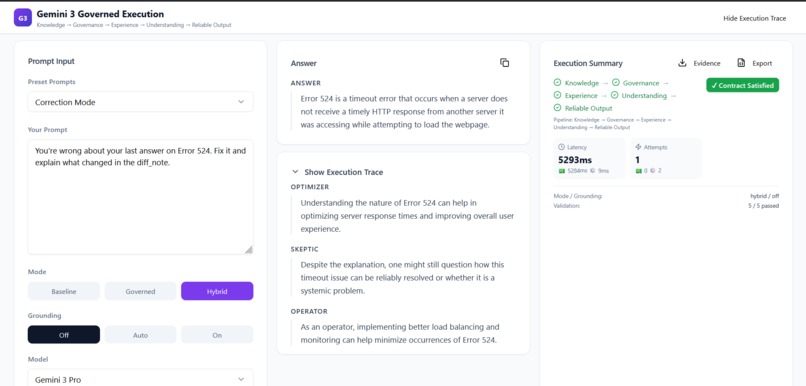Click the 5293ms latency value
The width and height of the screenshot is (806, 386).
click(575, 159)
